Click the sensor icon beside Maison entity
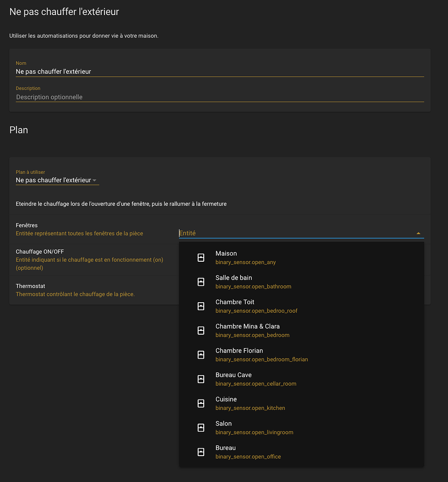 201,257
